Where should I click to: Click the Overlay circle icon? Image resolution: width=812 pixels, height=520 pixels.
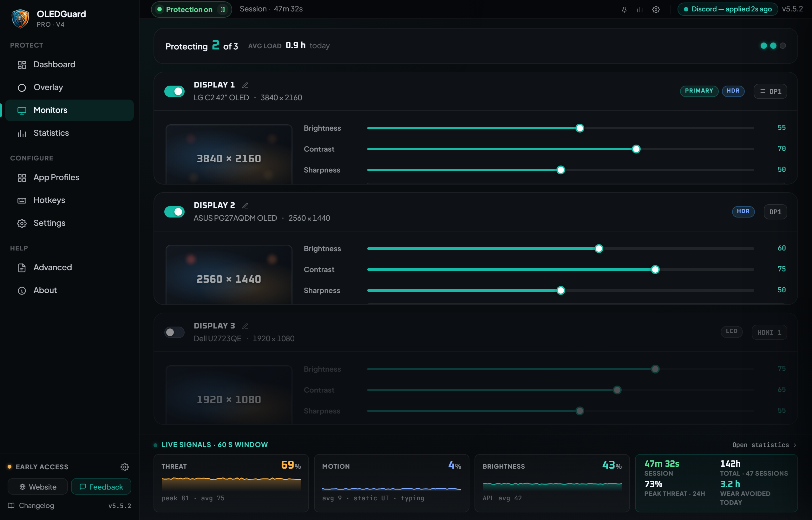[x=22, y=88]
